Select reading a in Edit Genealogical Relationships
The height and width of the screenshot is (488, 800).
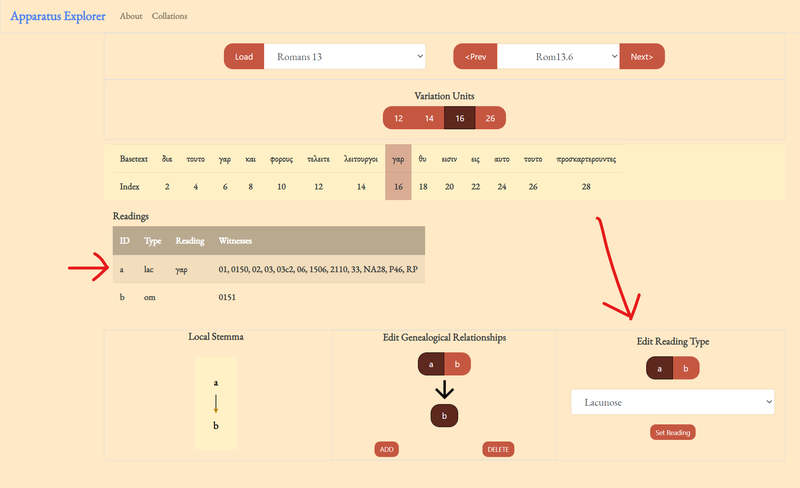[431, 364]
